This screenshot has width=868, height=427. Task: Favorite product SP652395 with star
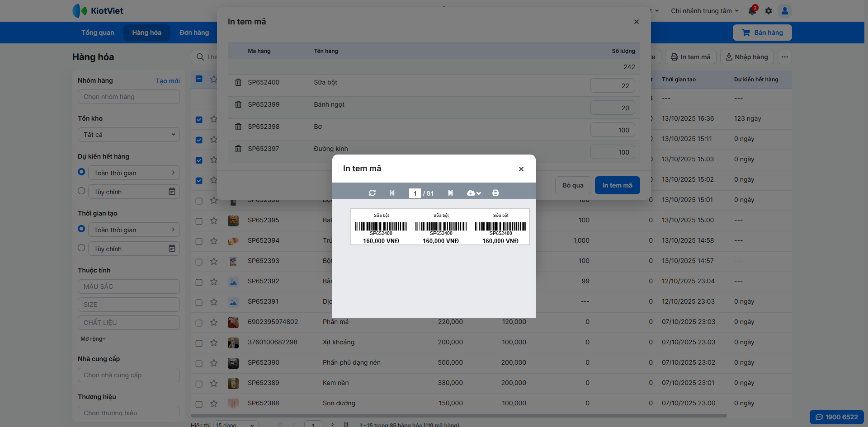pyautogui.click(x=214, y=221)
